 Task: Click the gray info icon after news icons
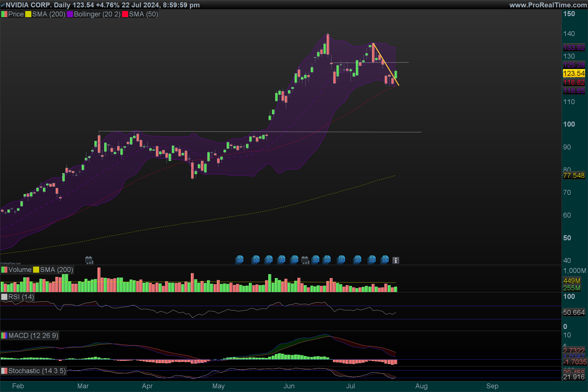pos(395,260)
